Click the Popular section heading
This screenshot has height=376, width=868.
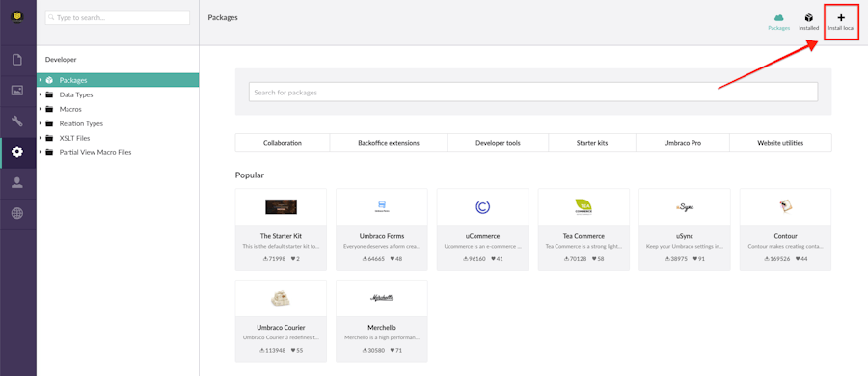tap(250, 175)
